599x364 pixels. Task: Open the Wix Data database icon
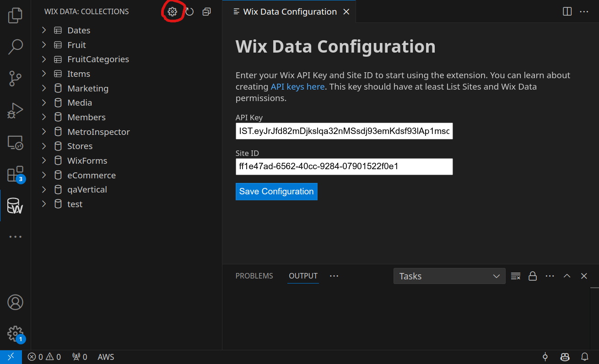15,206
